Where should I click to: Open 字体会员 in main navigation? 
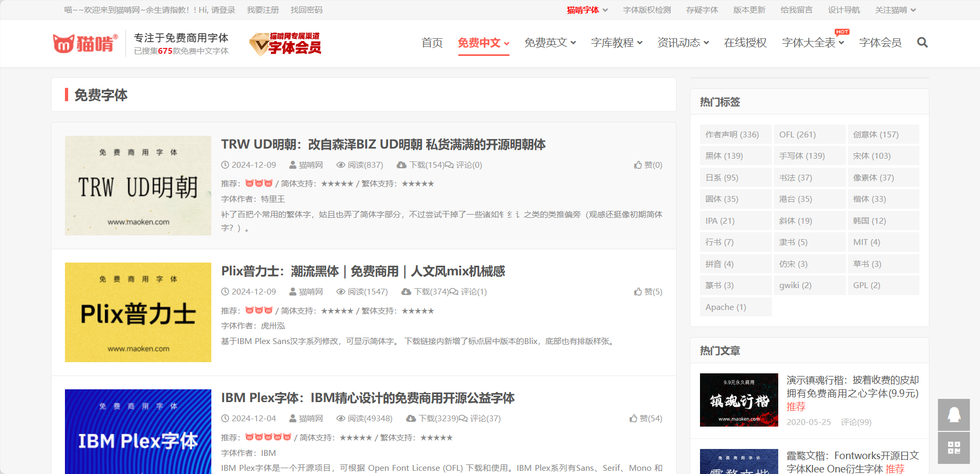880,43
